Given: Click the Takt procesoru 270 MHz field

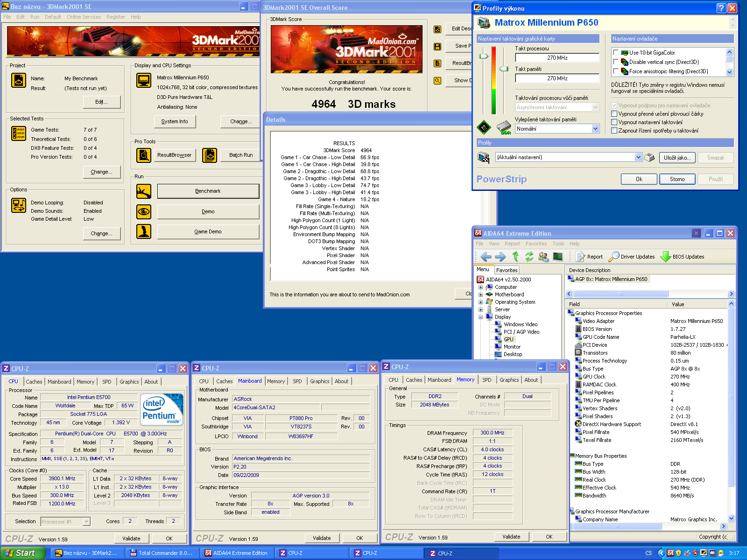Looking at the screenshot, I should point(557,58).
